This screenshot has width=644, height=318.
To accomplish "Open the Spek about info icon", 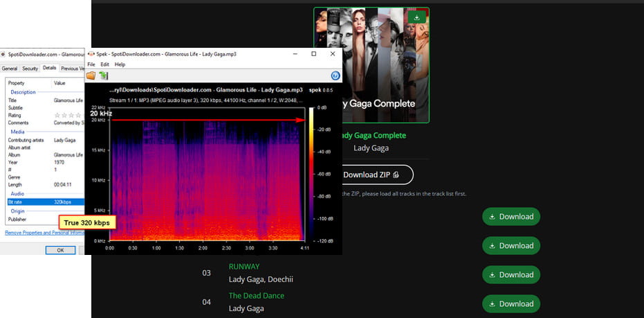I will 335,76.
